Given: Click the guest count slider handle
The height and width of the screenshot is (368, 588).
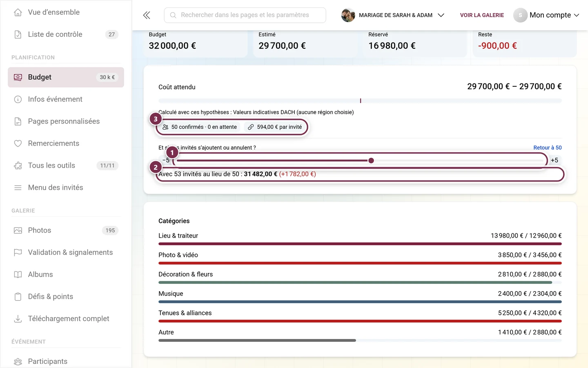Looking at the screenshot, I should click(371, 161).
